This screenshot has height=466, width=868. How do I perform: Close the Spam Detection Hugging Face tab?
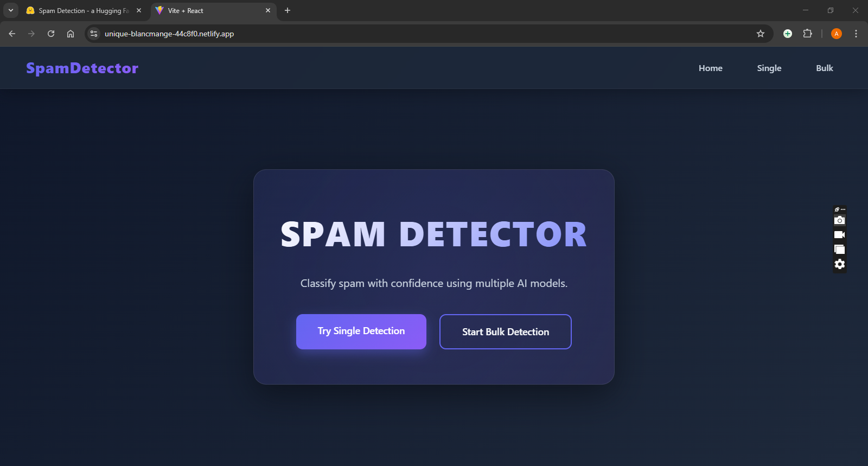coord(139,10)
